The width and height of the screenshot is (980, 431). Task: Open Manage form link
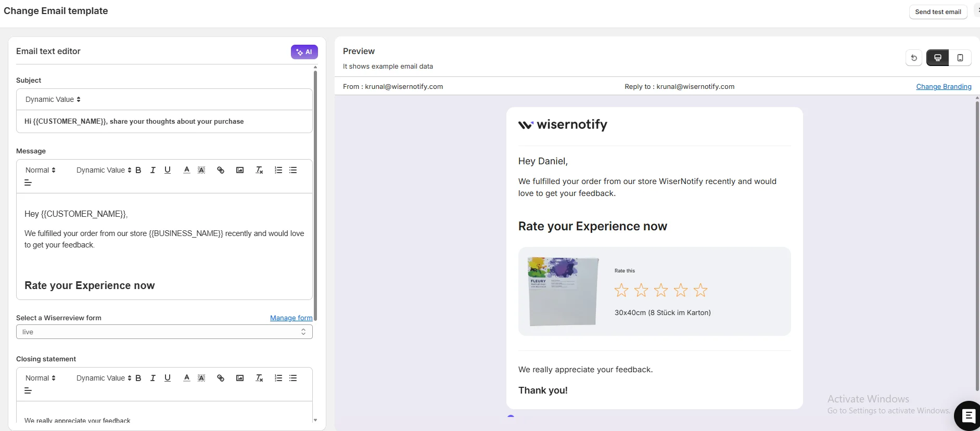tap(291, 318)
